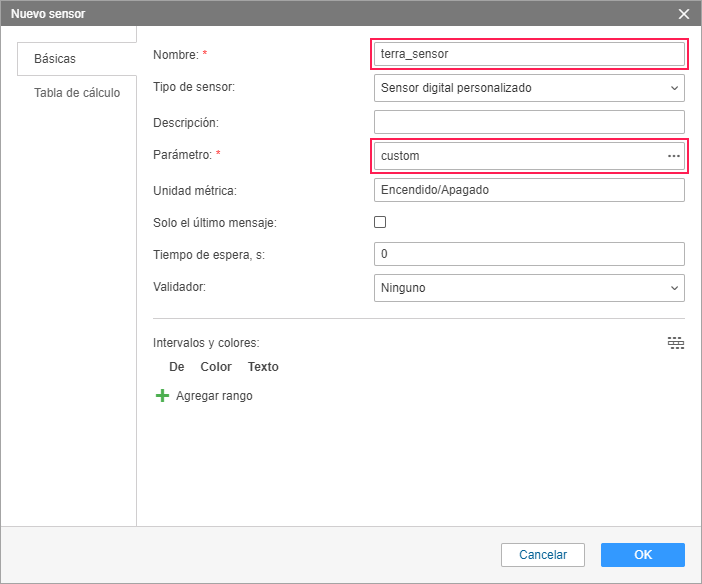Click into the empty Descripción field
This screenshot has height=584, width=702.
click(x=528, y=122)
